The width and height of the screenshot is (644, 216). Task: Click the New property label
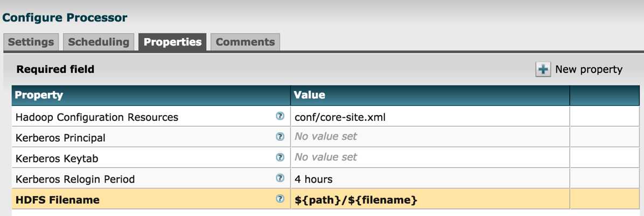pos(589,70)
